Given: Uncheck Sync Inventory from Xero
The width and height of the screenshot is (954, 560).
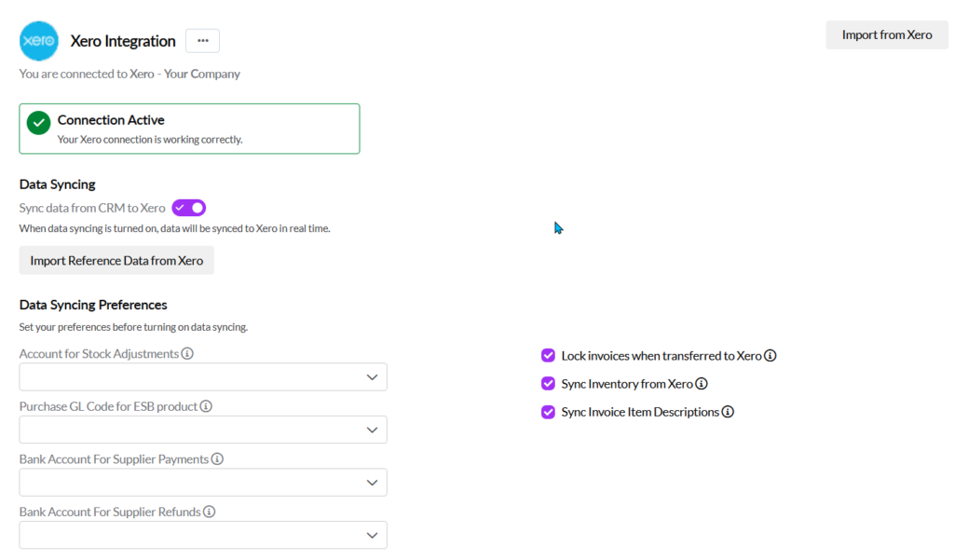Looking at the screenshot, I should [548, 384].
